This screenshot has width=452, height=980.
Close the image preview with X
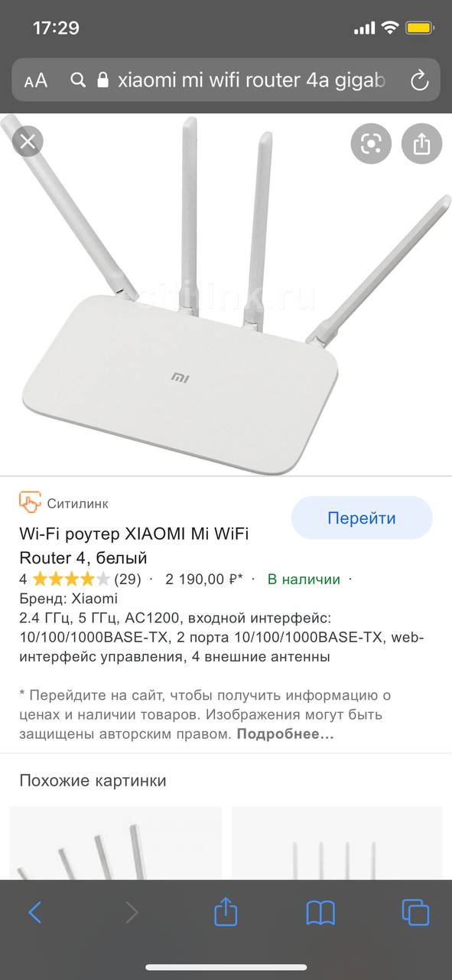click(x=28, y=142)
